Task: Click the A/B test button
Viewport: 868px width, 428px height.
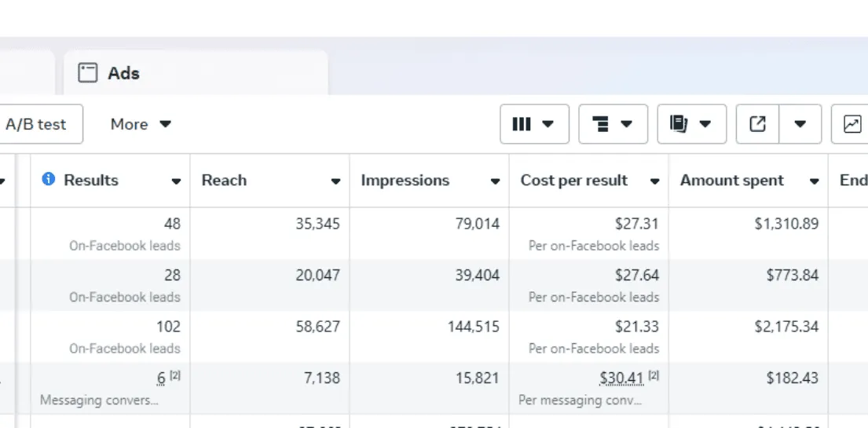Action: click(37, 124)
